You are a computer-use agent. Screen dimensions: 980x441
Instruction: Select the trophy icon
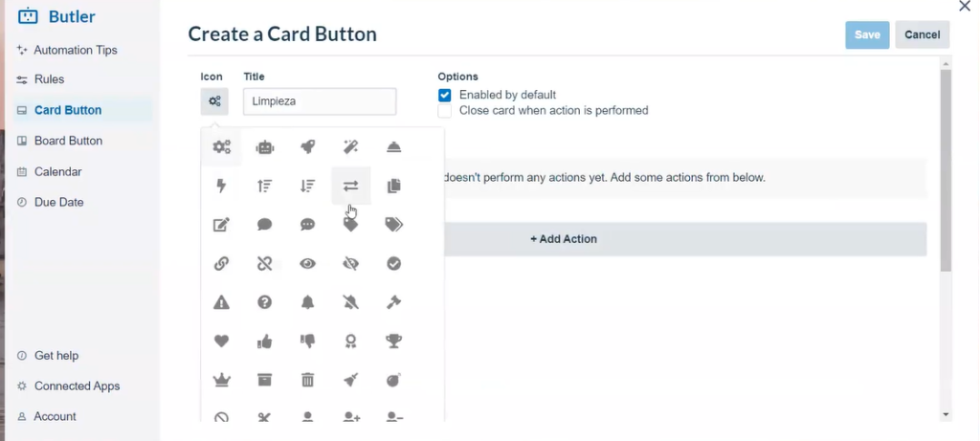point(393,341)
